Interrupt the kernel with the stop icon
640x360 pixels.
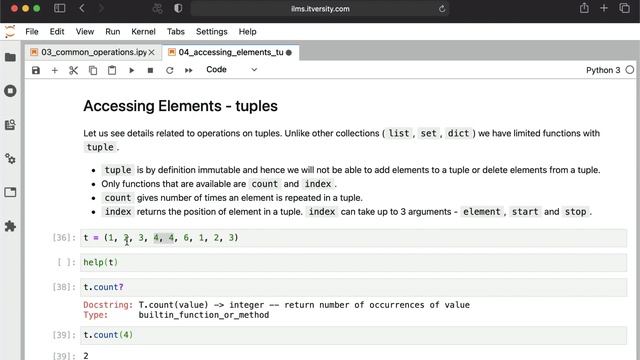tap(150, 70)
